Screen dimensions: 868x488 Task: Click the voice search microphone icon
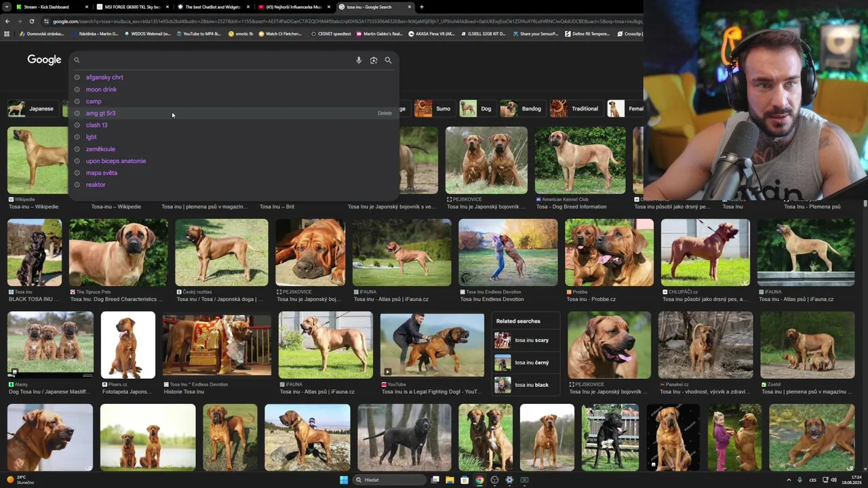pos(359,60)
